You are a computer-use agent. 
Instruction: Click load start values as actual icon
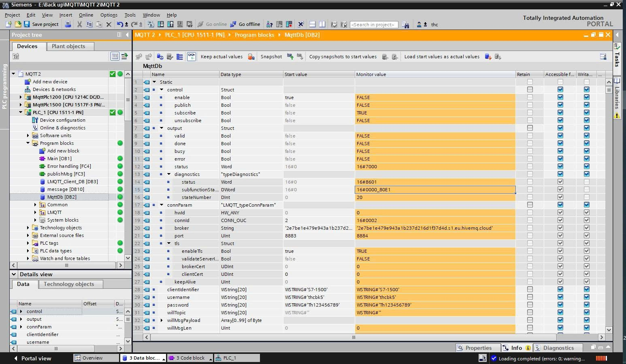(x=488, y=57)
